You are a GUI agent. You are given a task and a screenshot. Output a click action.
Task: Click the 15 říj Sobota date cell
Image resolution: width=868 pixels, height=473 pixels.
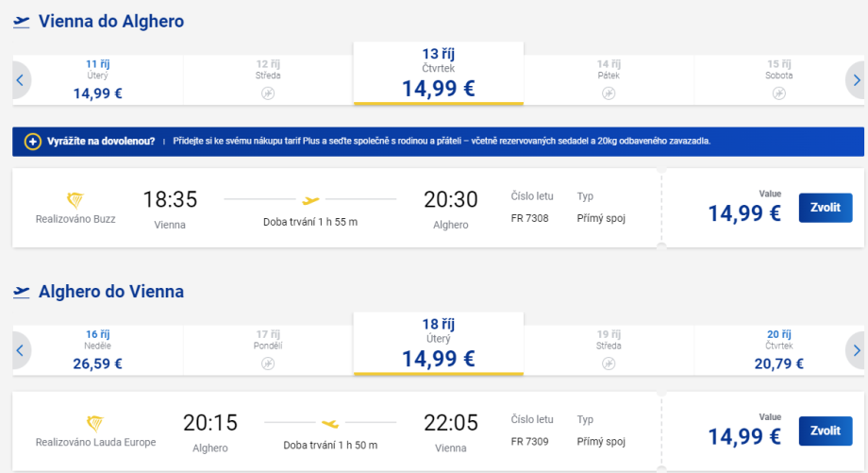pos(778,79)
